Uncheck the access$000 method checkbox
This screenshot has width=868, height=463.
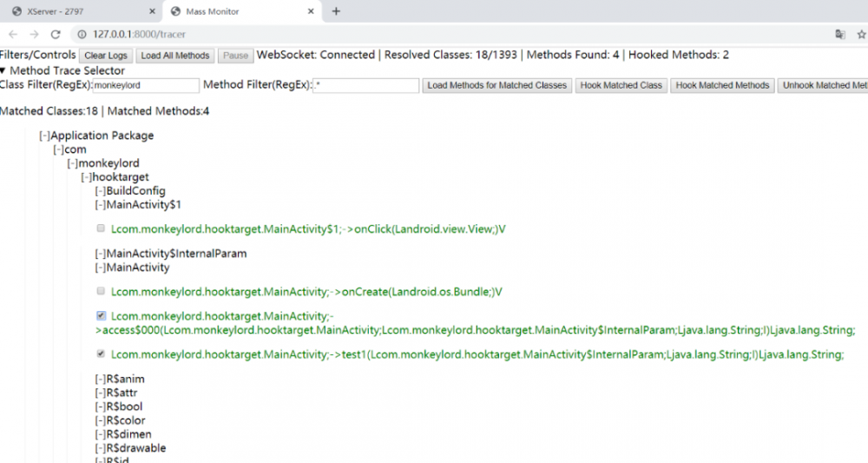pyautogui.click(x=101, y=315)
